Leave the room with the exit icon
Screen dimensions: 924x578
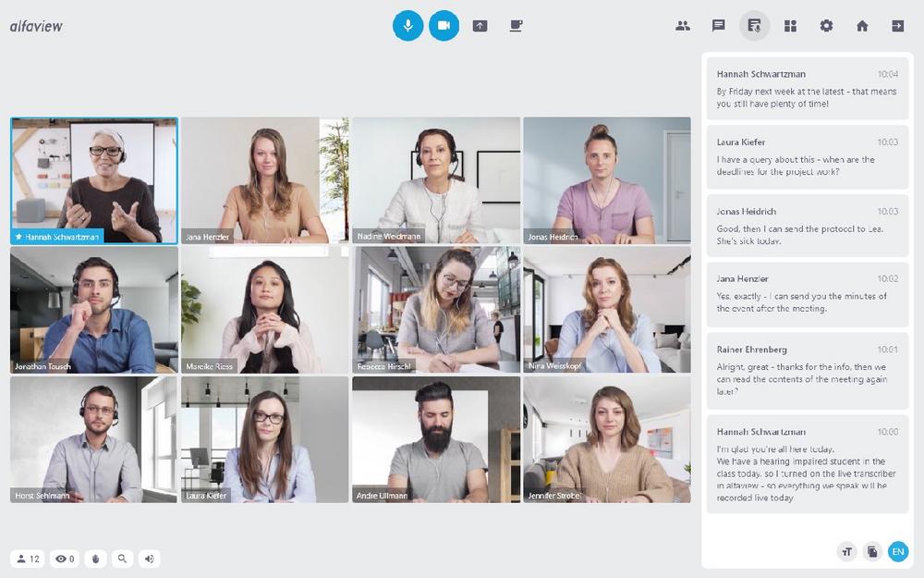[x=897, y=26]
